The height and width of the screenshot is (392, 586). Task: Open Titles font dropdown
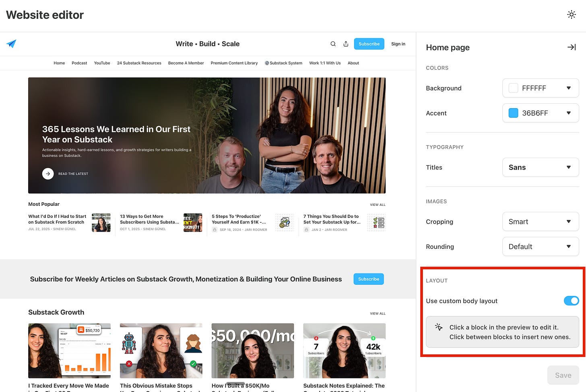point(541,167)
